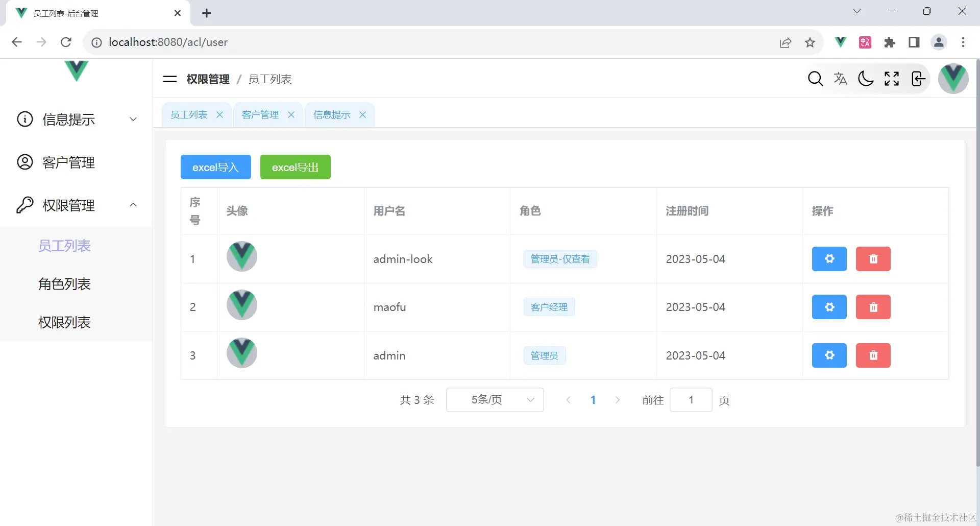The width and height of the screenshot is (980, 526).
Task: Open gear settings for maofu row
Action: 829,307
